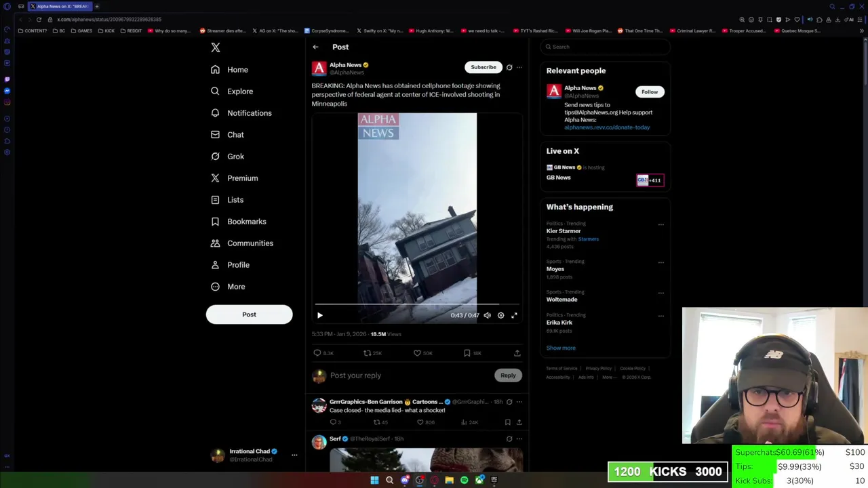Play the Alpha News video
The image size is (868, 488).
[320, 315]
